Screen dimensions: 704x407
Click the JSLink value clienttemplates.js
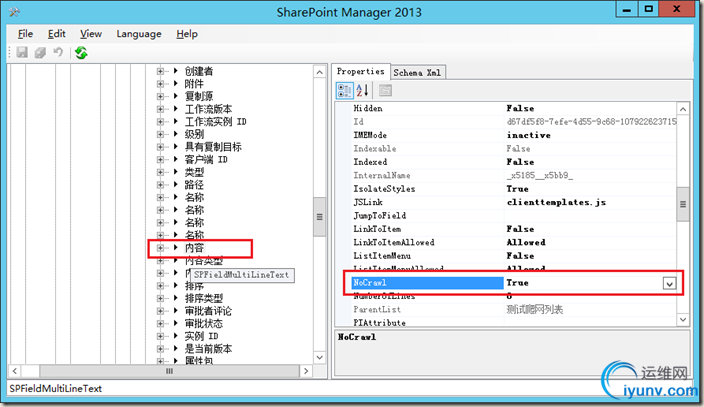coord(556,202)
